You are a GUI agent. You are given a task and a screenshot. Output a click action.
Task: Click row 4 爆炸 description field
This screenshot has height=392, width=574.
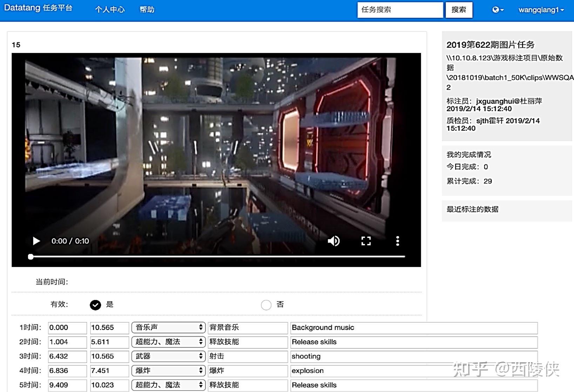coord(248,371)
